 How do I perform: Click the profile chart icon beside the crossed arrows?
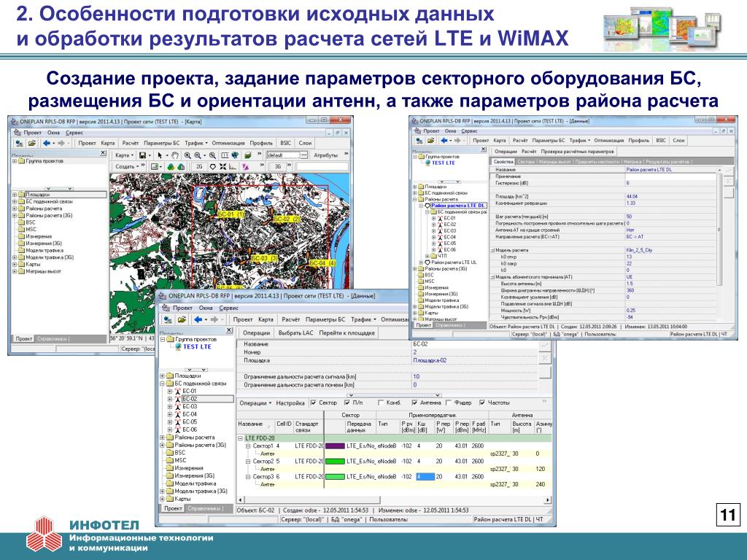(233, 167)
